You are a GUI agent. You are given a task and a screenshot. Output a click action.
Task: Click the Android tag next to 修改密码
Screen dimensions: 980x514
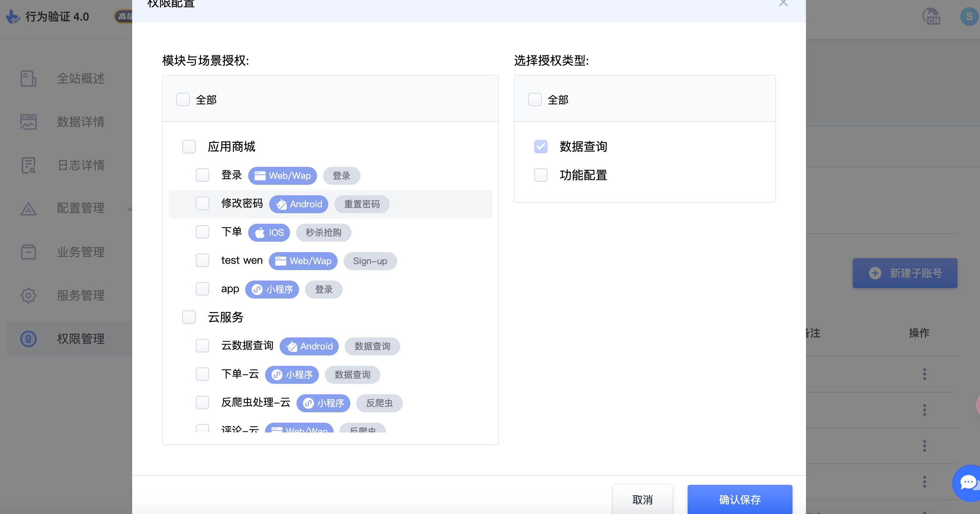[299, 204]
